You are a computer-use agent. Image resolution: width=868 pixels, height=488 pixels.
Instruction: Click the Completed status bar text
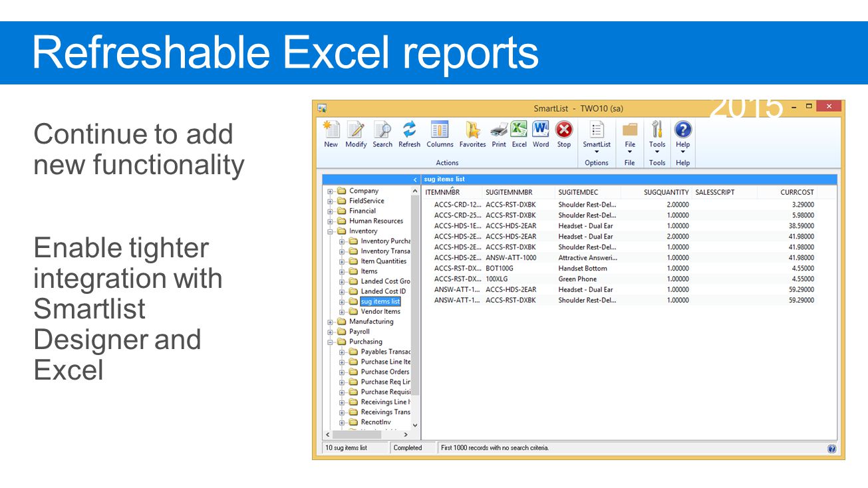(408, 448)
